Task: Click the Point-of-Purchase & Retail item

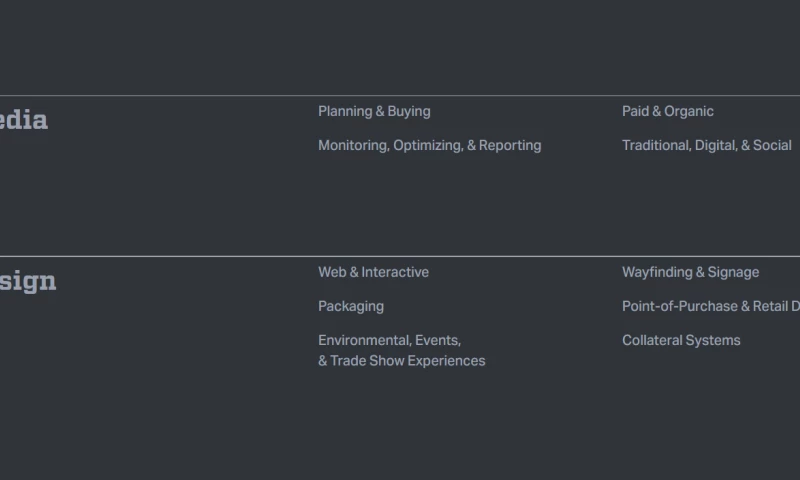Action: [x=710, y=306]
